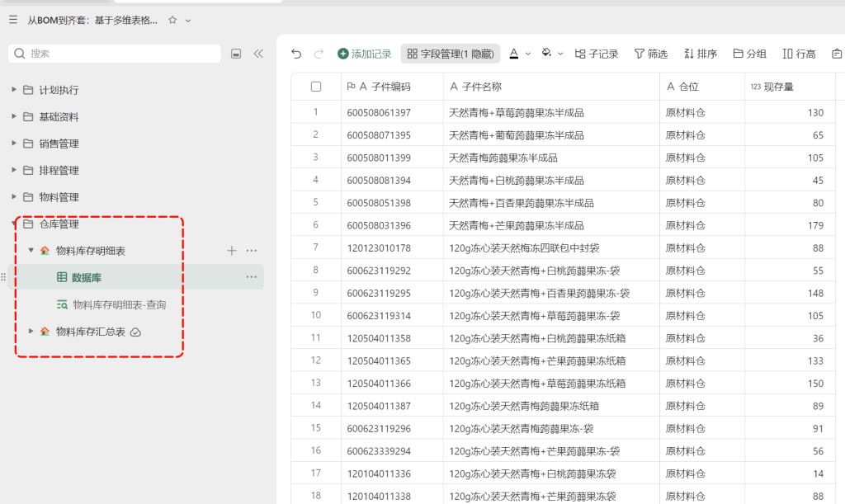Add a new record
Image resolution: width=845 pixels, height=504 pixels.
(x=364, y=54)
